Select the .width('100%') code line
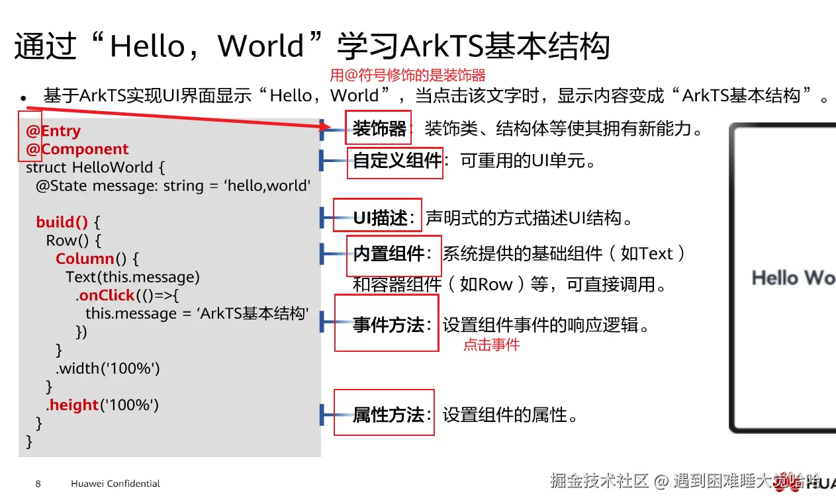 coord(107,368)
